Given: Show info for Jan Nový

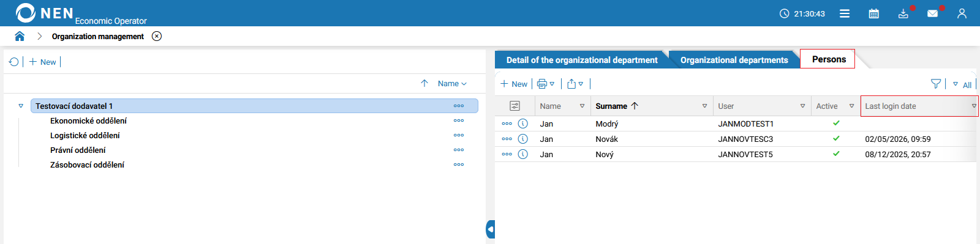Looking at the screenshot, I should pyautogui.click(x=522, y=154).
